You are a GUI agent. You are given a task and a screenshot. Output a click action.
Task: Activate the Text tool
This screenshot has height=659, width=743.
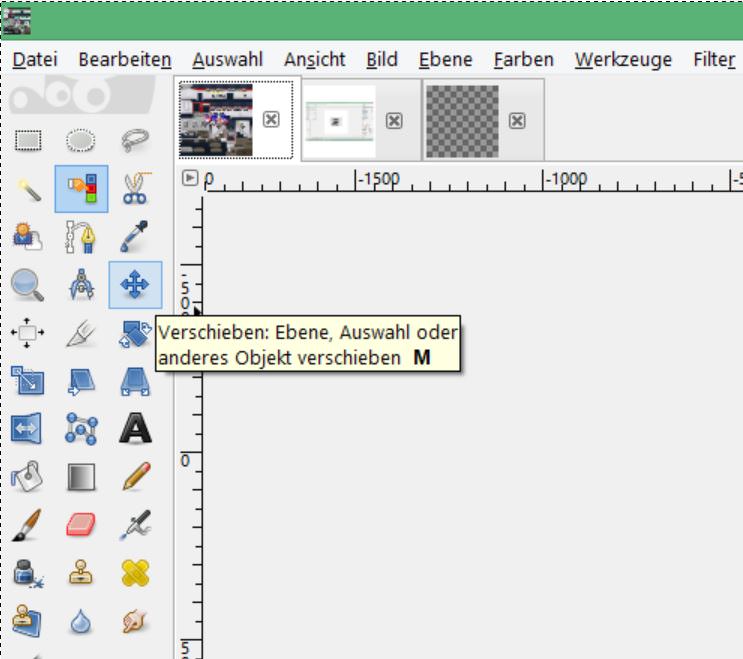point(136,428)
